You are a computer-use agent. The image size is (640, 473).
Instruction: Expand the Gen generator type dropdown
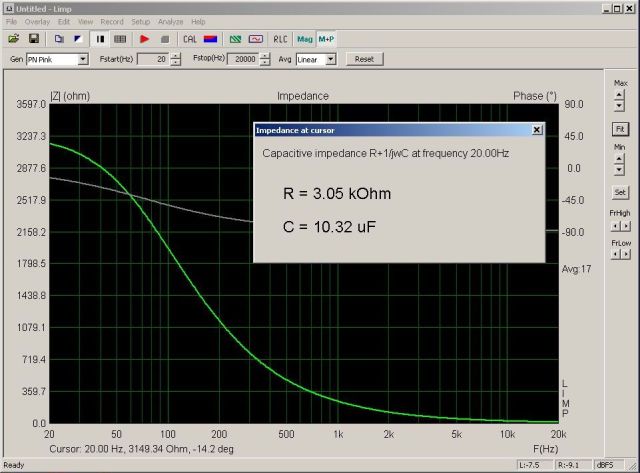point(83,59)
